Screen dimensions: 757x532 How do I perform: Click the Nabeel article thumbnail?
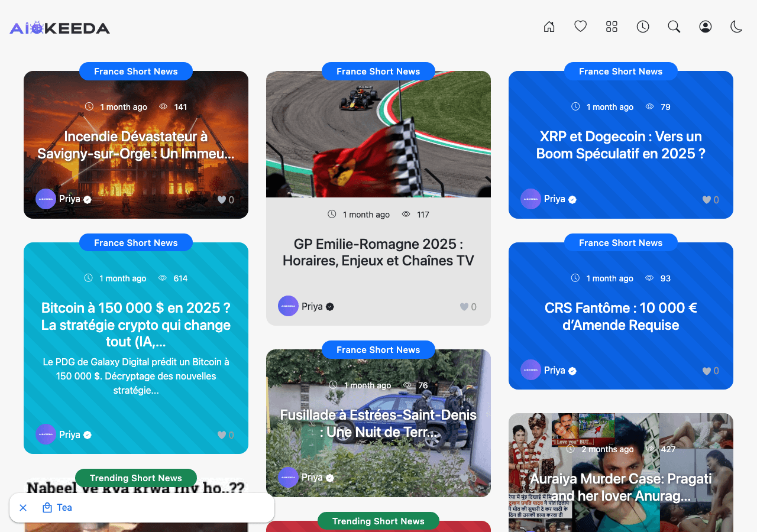(x=136, y=506)
